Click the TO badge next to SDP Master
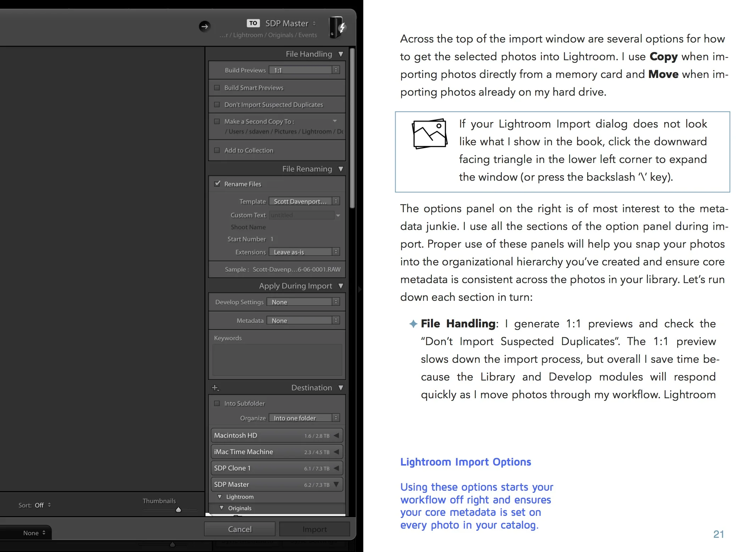Image resolution: width=756 pixels, height=552 pixels. pyautogui.click(x=253, y=23)
